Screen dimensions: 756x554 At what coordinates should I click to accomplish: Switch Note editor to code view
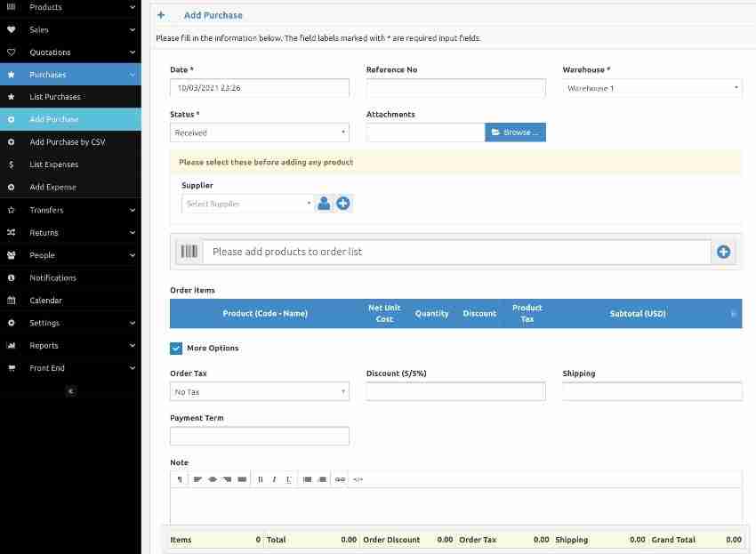tap(358, 479)
